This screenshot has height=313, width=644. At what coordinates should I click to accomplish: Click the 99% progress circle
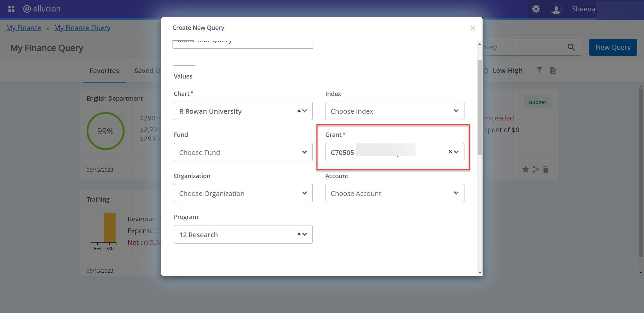[x=105, y=131]
